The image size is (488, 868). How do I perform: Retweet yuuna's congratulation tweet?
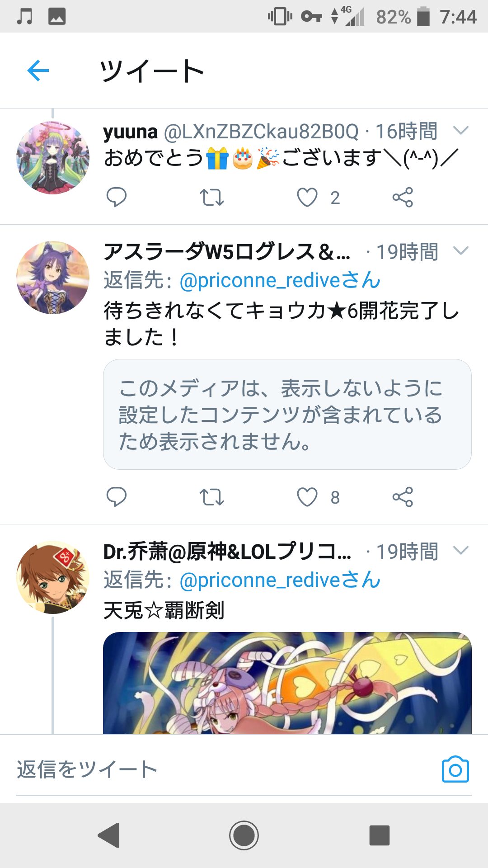[x=212, y=198]
